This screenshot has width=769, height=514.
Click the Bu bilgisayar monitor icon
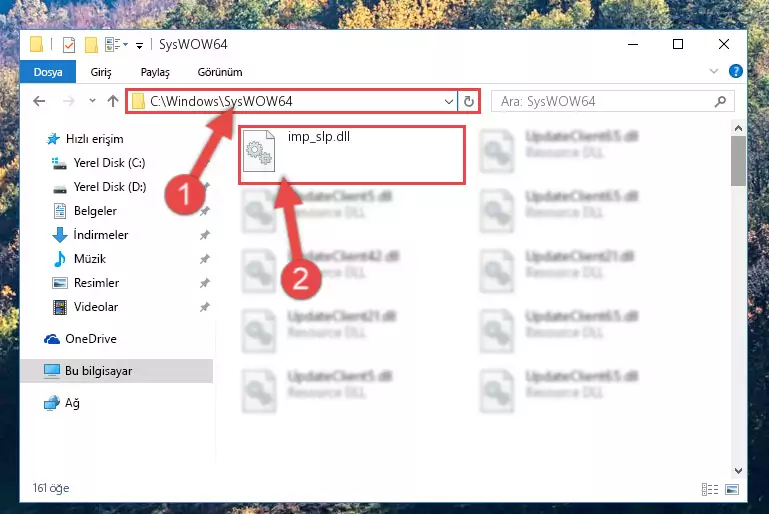coord(51,371)
